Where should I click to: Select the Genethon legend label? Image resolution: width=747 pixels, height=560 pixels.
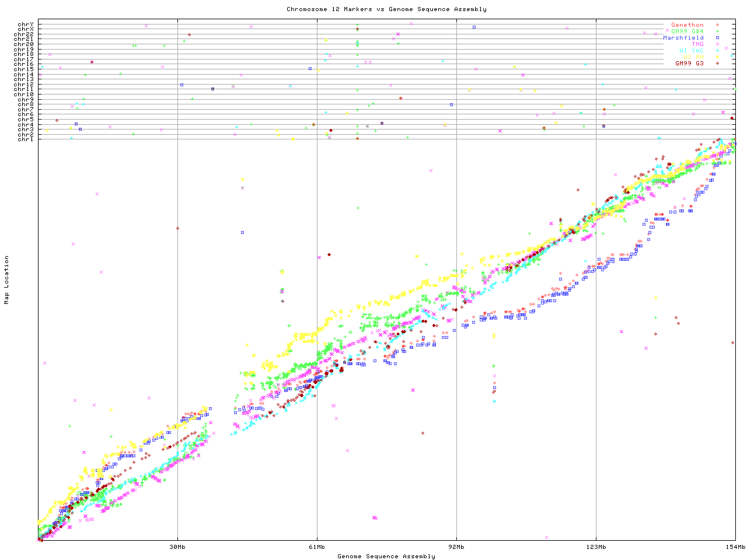point(687,25)
